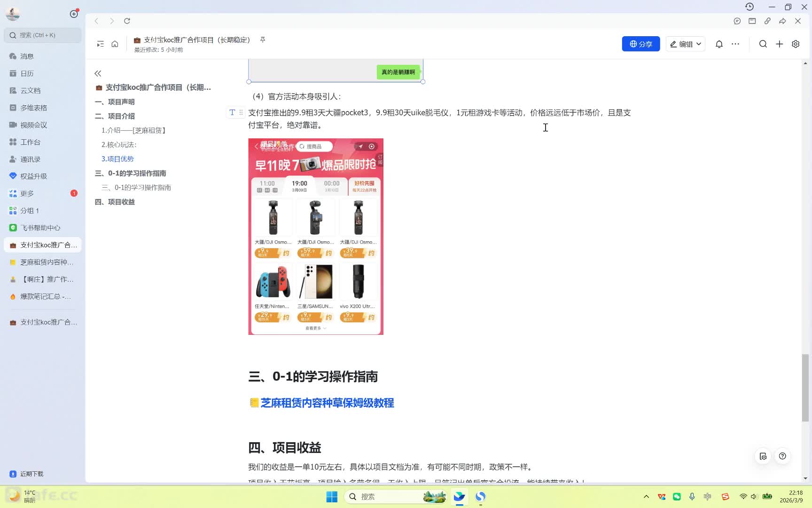
Task: Click the blue 分享 share button
Action: click(641, 44)
